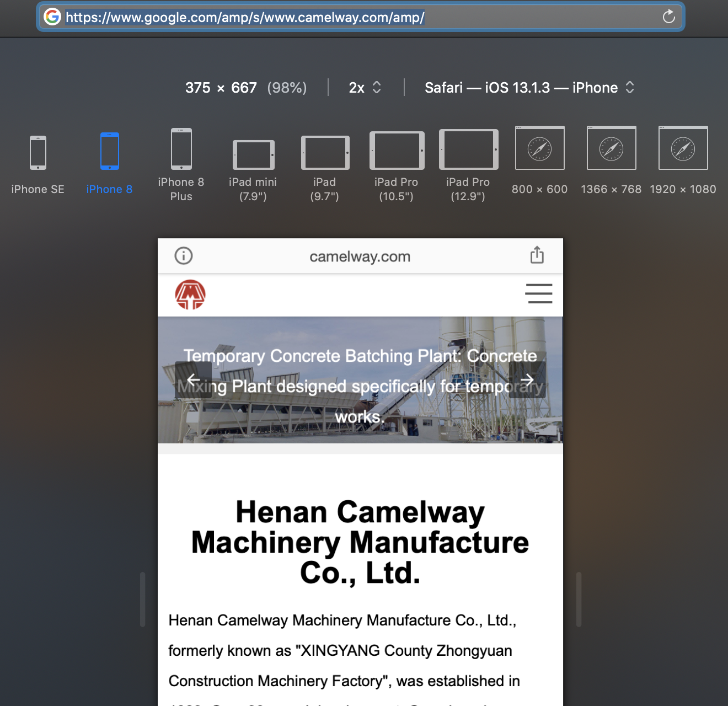Click the red Camelway logo
This screenshot has width=728, height=706.
pyautogui.click(x=190, y=295)
